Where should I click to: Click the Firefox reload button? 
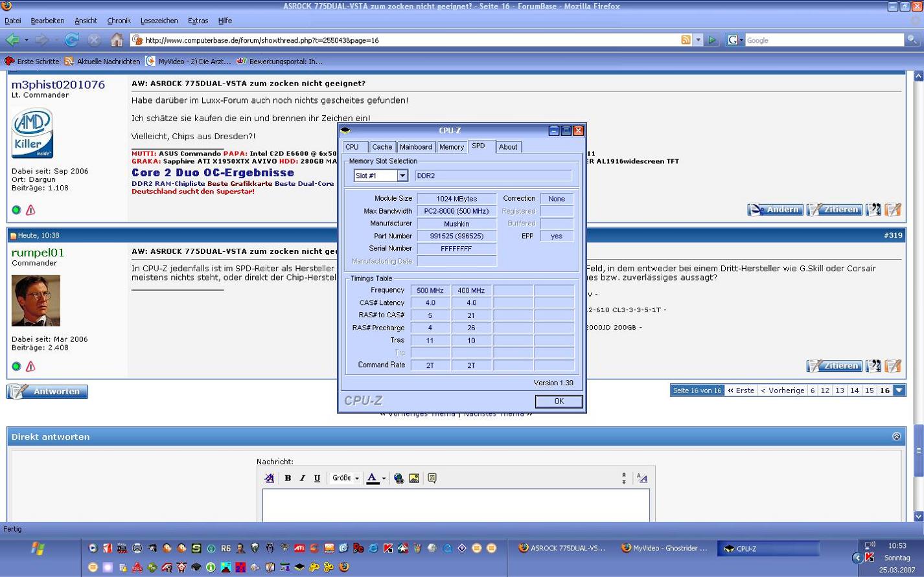[72, 40]
